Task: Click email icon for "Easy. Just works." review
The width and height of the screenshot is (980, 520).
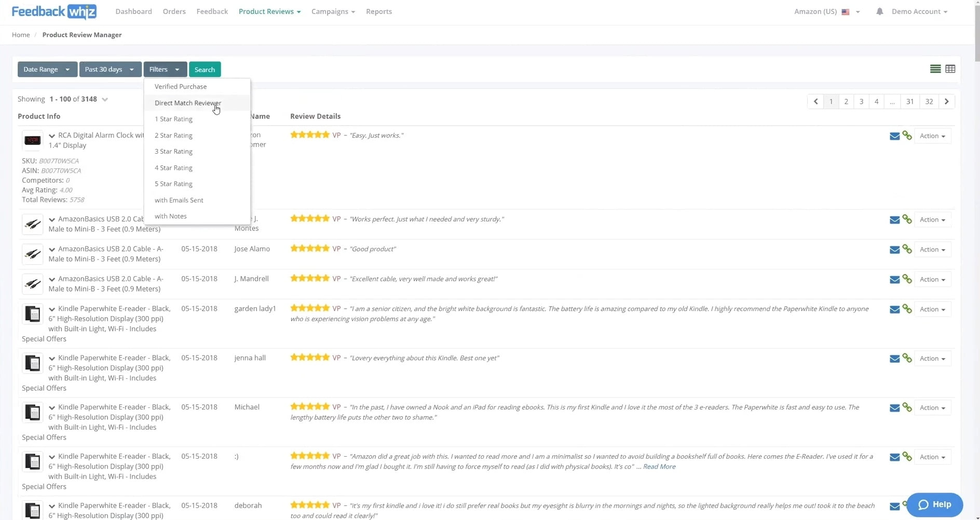Action: (894, 136)
